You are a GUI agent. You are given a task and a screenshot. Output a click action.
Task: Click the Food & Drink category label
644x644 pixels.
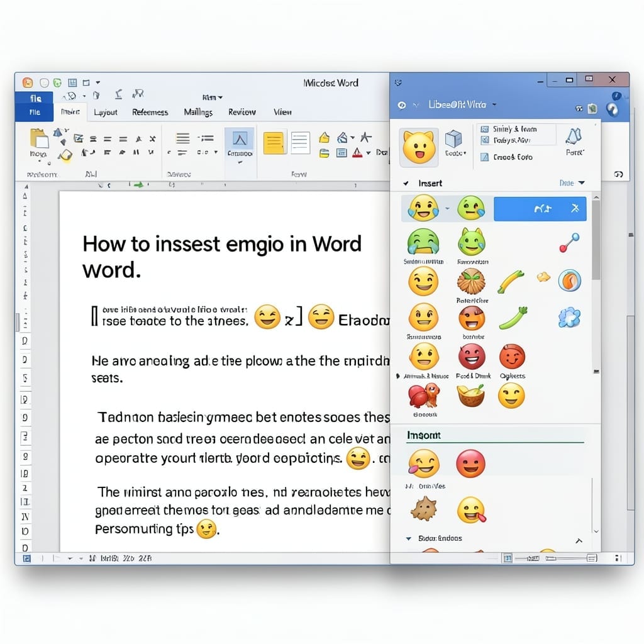473,376
